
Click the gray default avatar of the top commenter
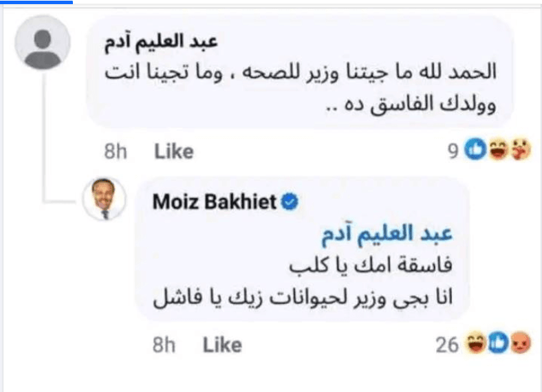pos(42,42)
